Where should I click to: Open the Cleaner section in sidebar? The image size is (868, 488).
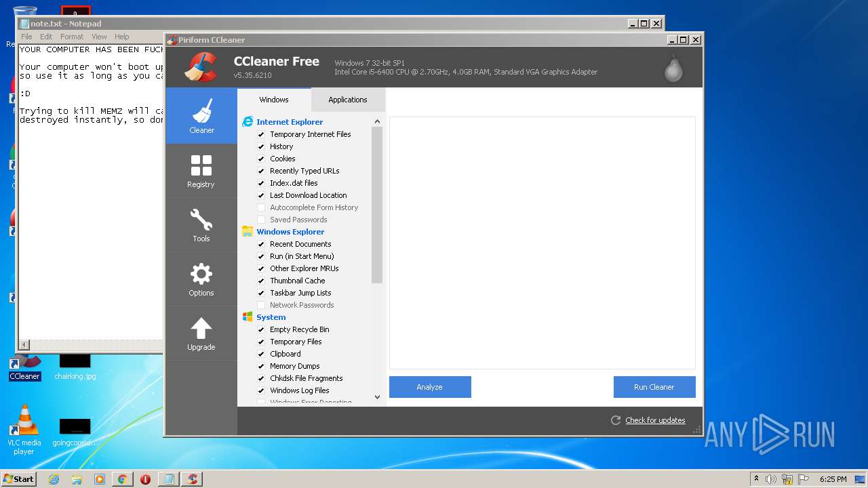[x=201, y=116]
